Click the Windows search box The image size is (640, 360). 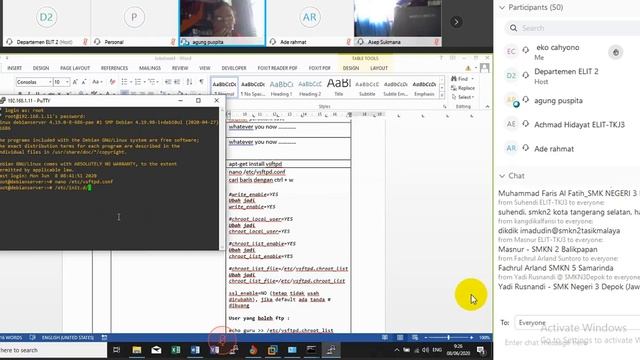pyautogui.click(x=53, y=350)
